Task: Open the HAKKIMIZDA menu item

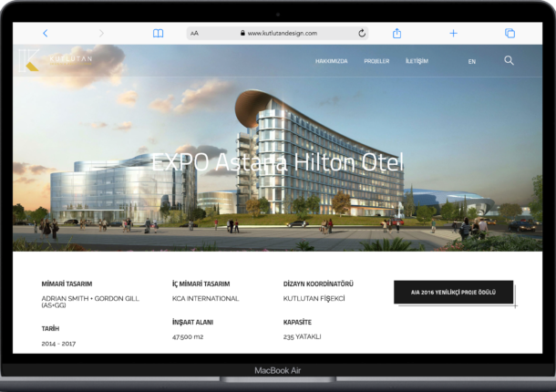Action: 331,61
